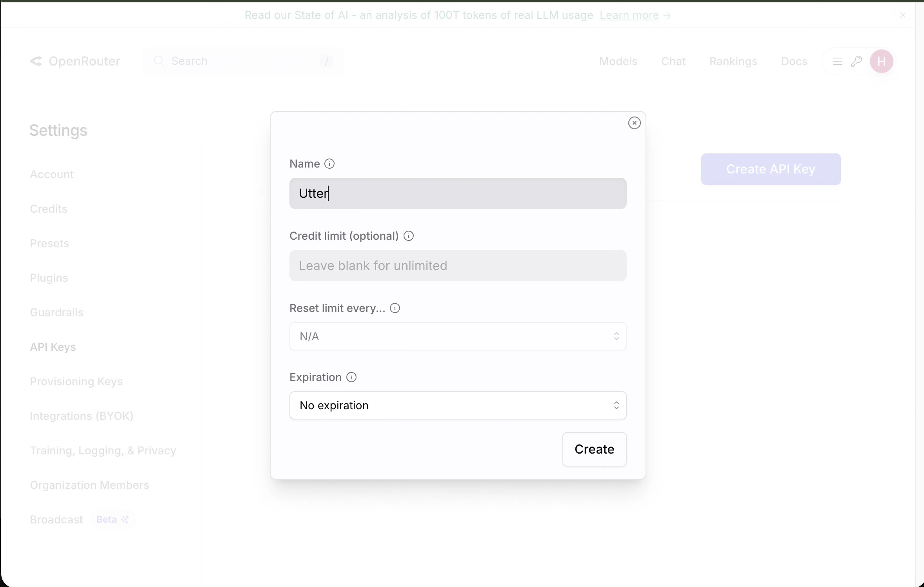Viewport: 924px width, 587px height.
Task: Open the No expiration dropdown
Action: tap(457, 405)
